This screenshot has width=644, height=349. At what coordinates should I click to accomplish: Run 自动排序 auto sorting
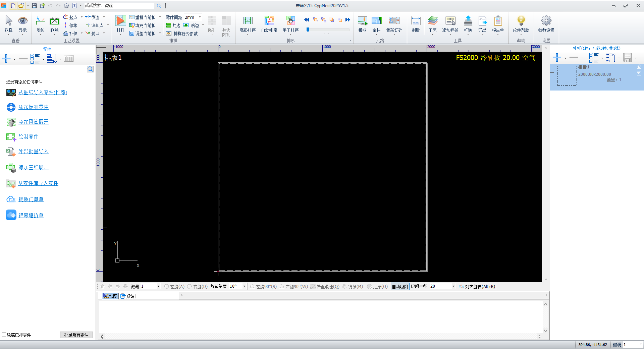(x=269, y=24)
